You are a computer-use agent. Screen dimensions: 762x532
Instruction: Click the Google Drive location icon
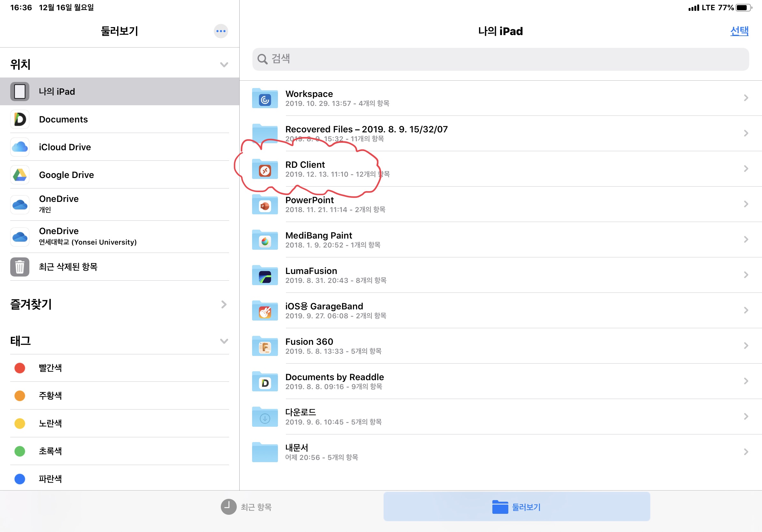(x=20, y=175)
